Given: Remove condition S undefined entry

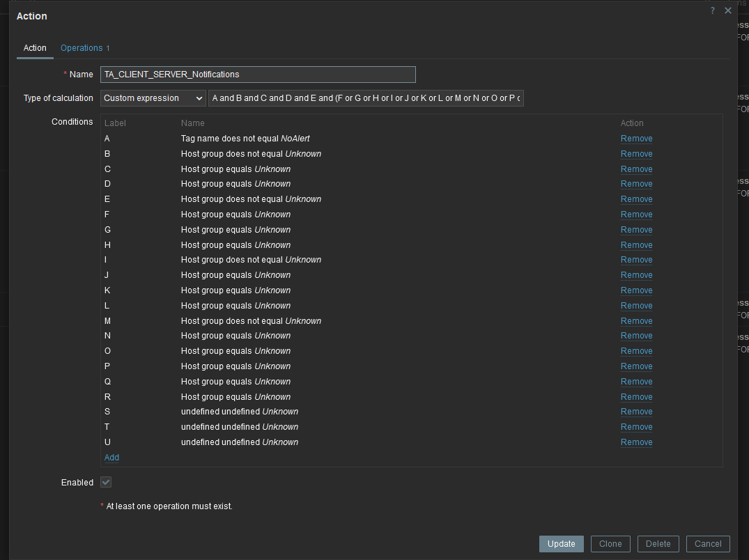Looking at the screenshot, I should 636,412.
